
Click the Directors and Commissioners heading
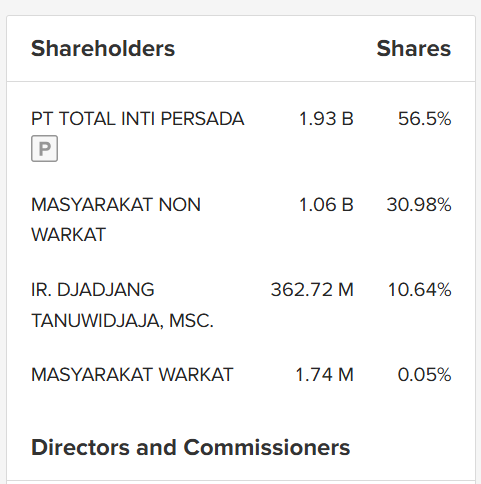191,447
